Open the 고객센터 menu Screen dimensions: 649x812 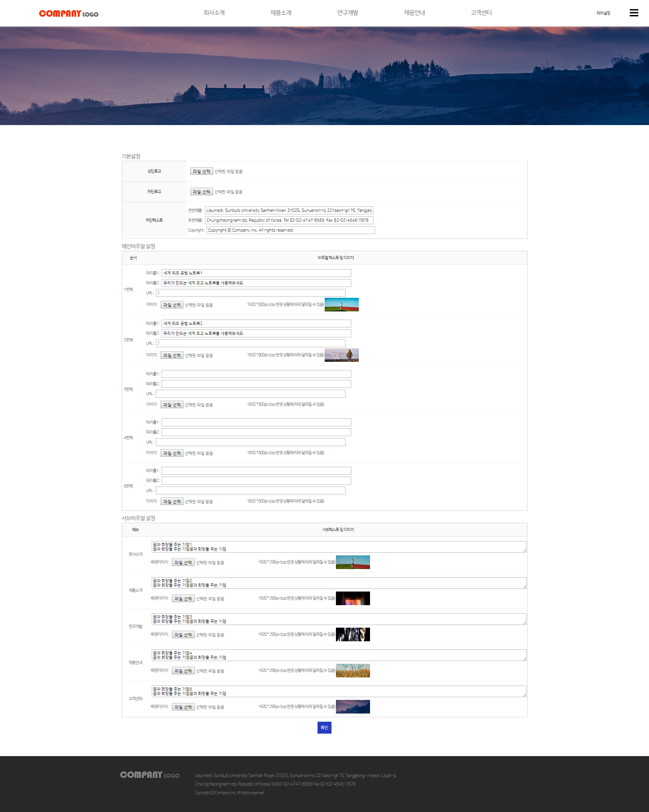point(481,13)
